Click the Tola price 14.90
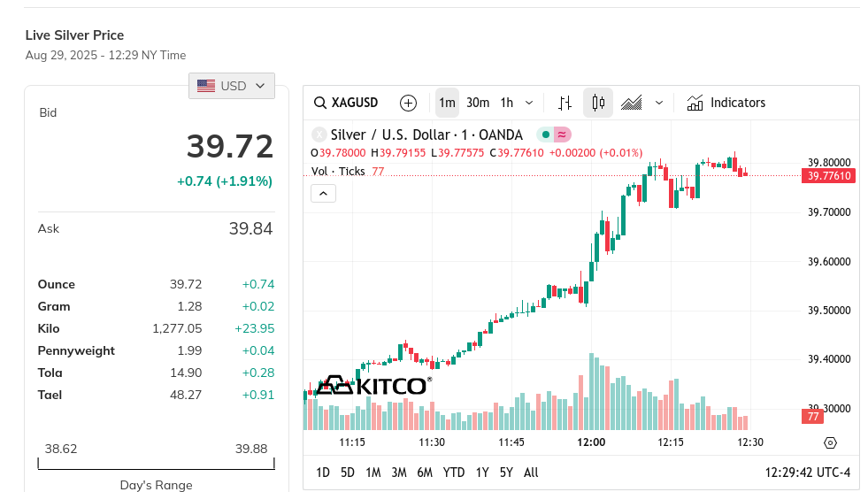868x492 pixels. click(186, 373)
